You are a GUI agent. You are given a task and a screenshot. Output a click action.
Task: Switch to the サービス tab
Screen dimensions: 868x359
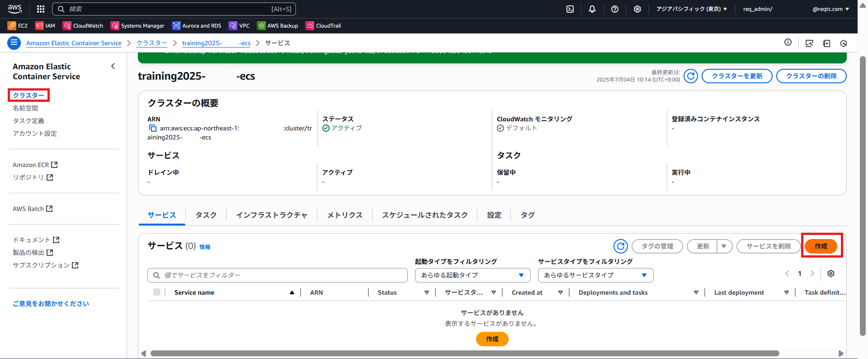[x=162, y=215]
